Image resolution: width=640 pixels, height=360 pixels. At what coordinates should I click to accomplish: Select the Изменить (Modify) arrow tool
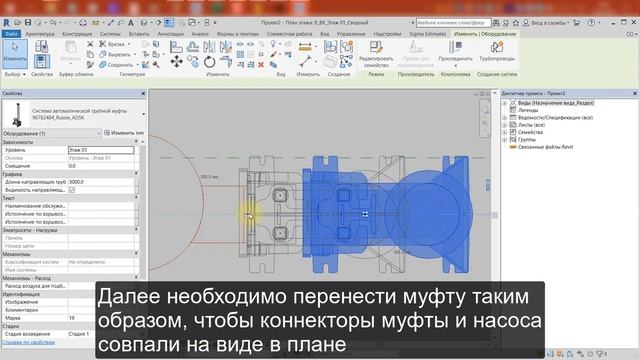15,53
